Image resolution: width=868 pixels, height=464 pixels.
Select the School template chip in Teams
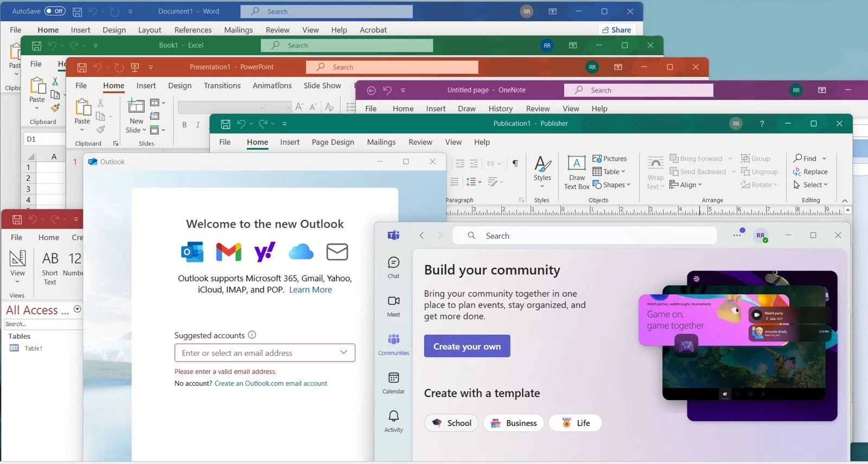pyautogui.click(x=451, y=423)
